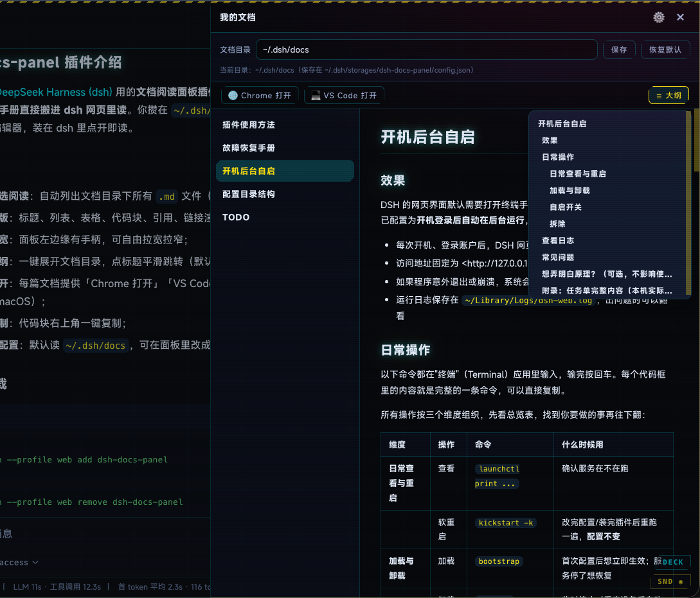The image size is (700, 598).
Task: Open the 插件使用方法 document
Action: tap(285, 125)
